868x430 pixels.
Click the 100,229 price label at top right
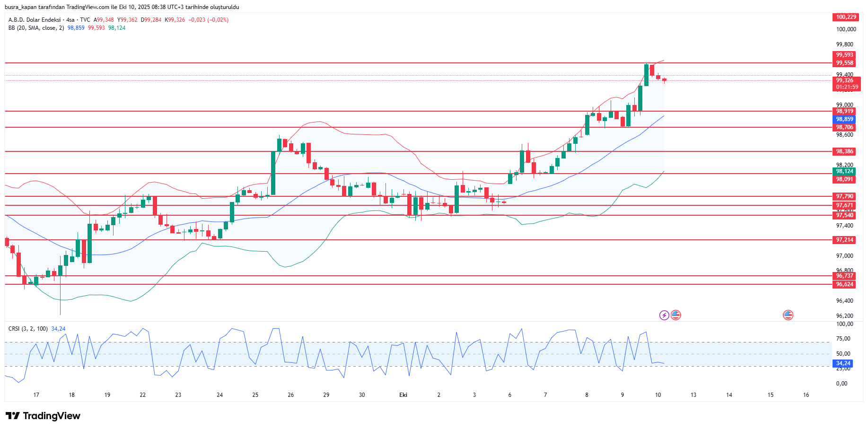[x=846, y=17]
